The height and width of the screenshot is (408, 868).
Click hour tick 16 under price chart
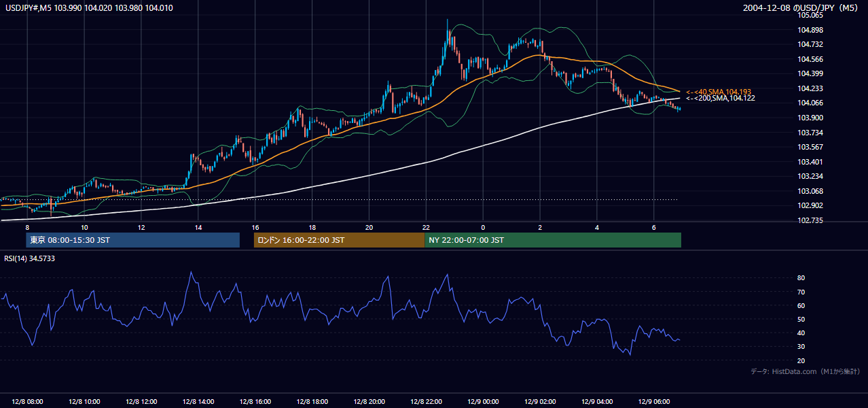tap(255, 227)
